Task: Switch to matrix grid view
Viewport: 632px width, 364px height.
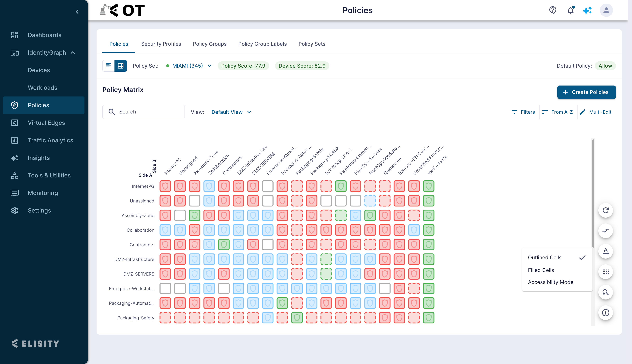Action: pos(121,66)
